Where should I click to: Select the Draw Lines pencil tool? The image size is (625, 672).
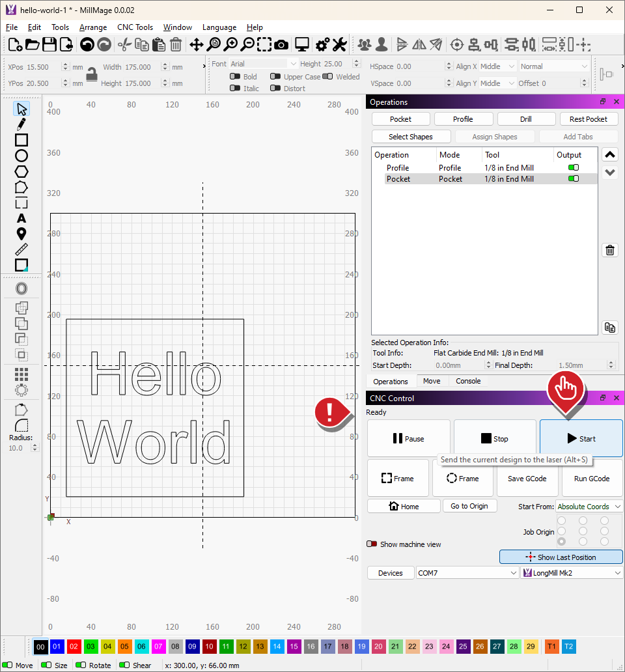pyautogui.click(x=21, y=124)
